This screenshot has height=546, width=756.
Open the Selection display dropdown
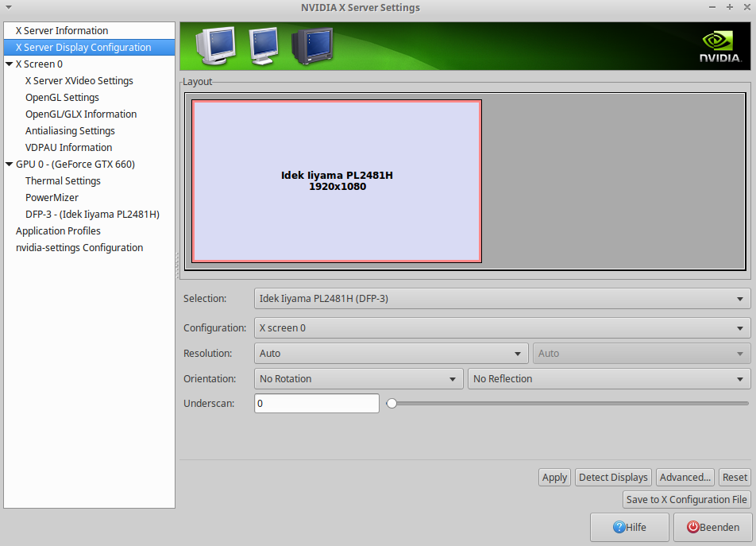point(502,299)
